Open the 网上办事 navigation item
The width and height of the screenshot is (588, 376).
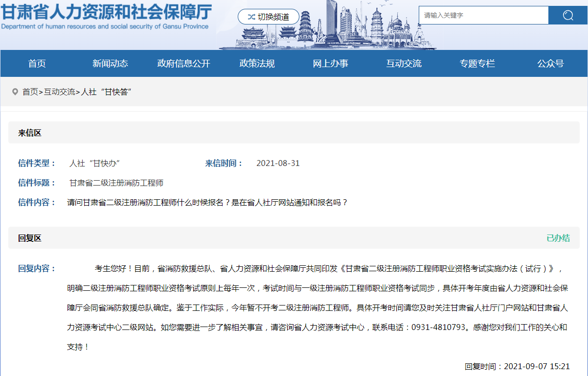pyautogui.click(x=330, y=63)
